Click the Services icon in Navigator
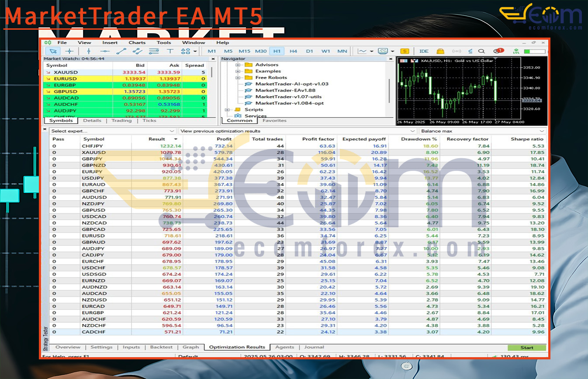 point(238,116)
